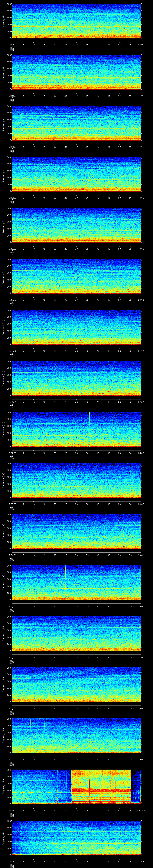Select the spectrogram panel starting at 12:48:00

(76, 225)
